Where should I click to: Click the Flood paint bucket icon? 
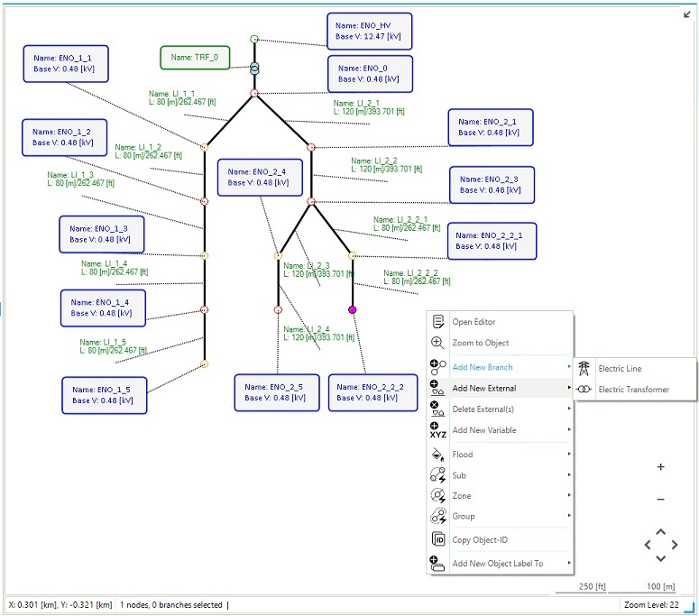point(437,455)
